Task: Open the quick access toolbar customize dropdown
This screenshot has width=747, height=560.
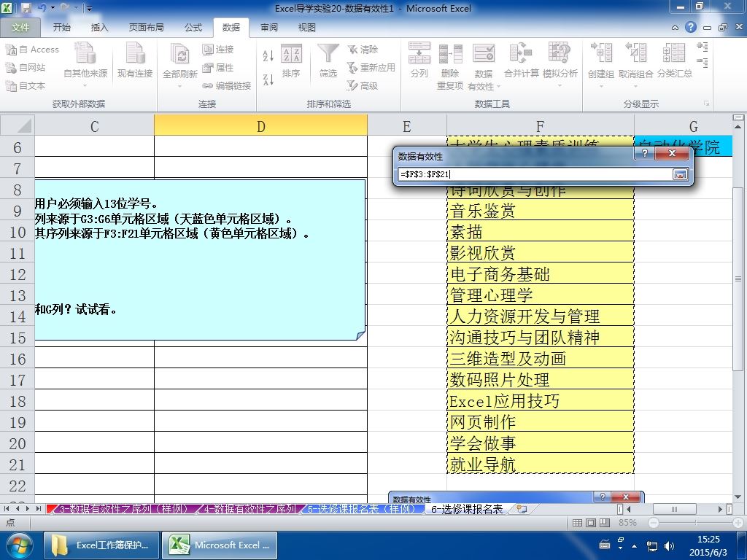Action: click(89, 8)
